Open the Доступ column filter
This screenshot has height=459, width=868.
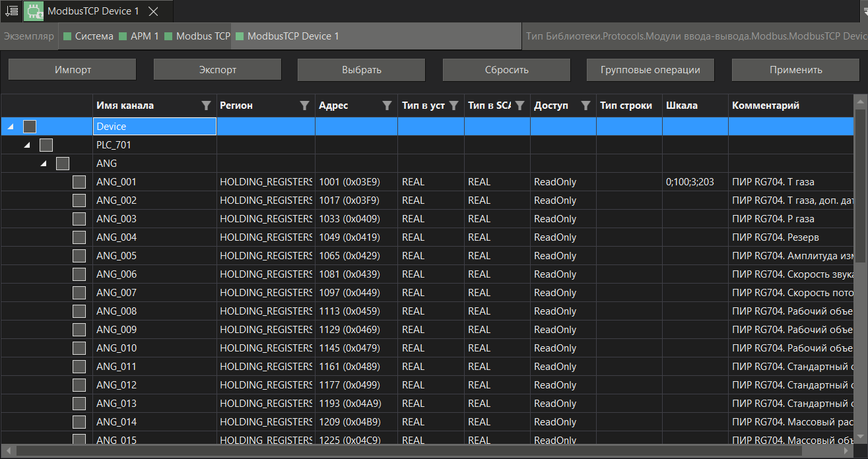585,106
